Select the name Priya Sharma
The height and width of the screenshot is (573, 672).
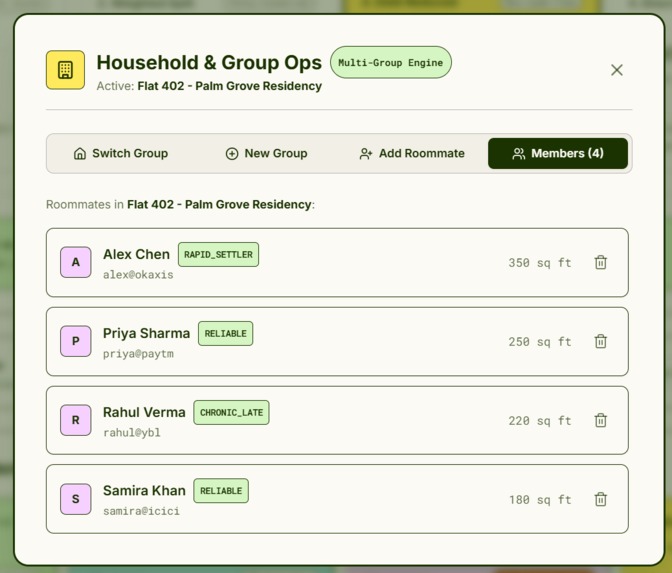click(x=146, y=333)
